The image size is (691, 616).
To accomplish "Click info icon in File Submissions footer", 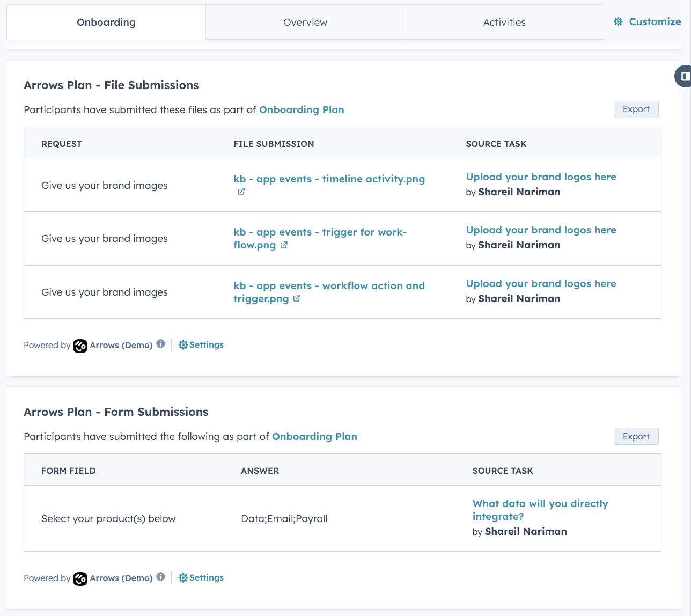I will tap(161, 344).
